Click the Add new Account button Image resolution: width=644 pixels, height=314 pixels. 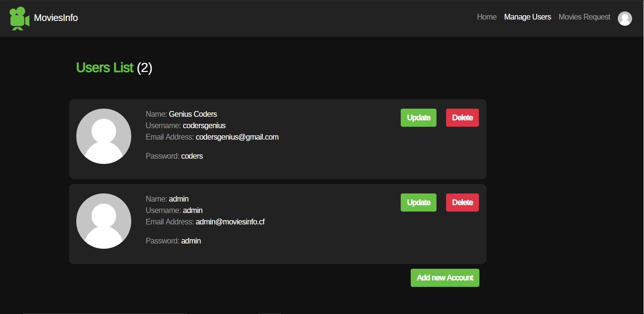[445, 278]
